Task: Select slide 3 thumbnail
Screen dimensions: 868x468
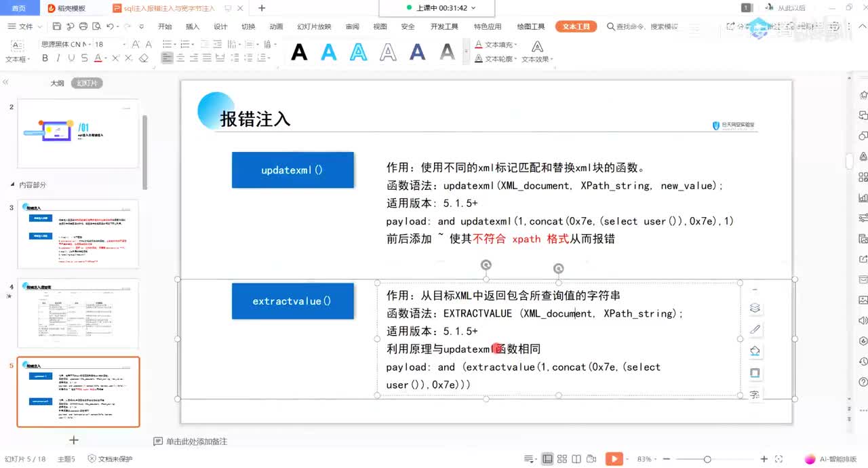Action: click(x=78, y=234)
